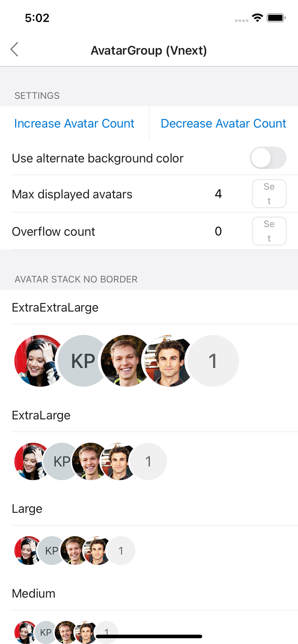298x644 pixels.
Task: Tap Increase Avatar Count
Action: [x=74, y=123]
